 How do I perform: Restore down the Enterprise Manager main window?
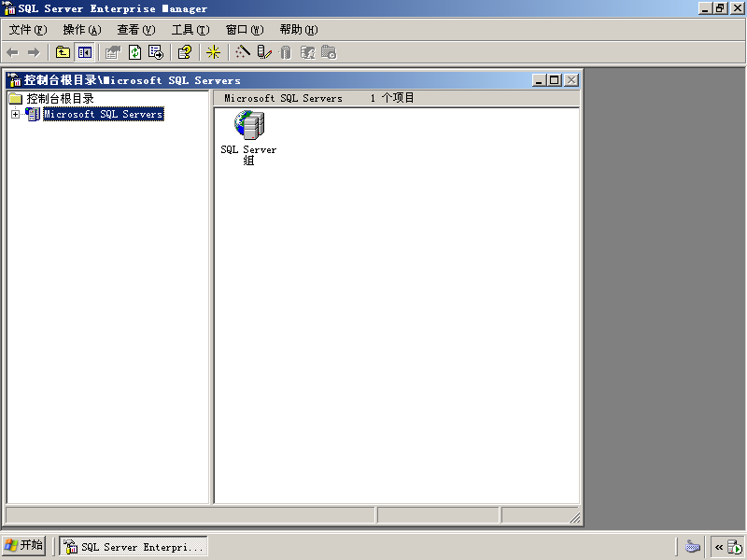point(720,8)
